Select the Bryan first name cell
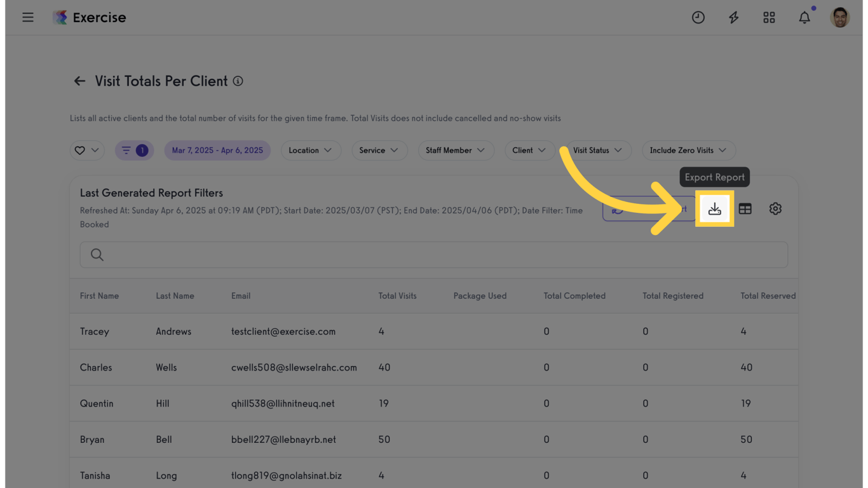 tap(92, 440)
